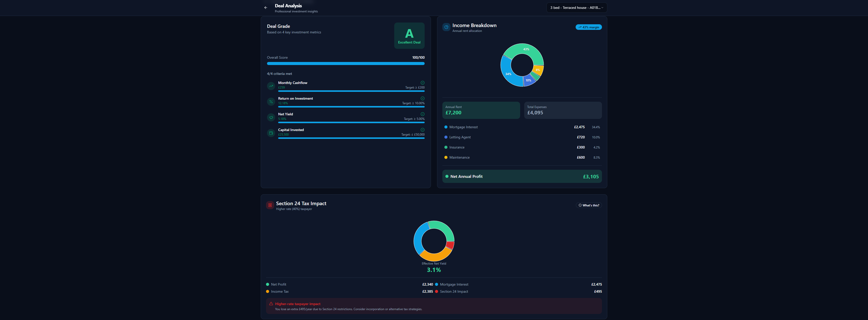
Task: Click the Net Annual Profit green status dot
Action: point(446,176)
